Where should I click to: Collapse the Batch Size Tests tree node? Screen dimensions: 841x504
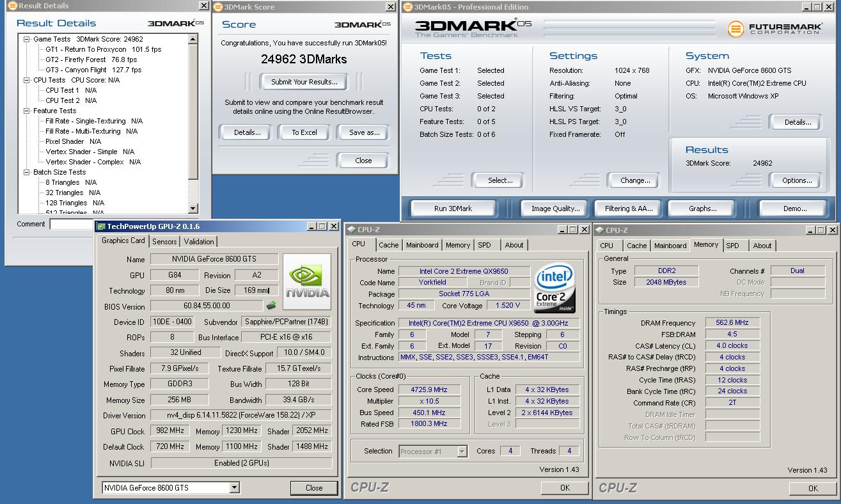[27, 172]
